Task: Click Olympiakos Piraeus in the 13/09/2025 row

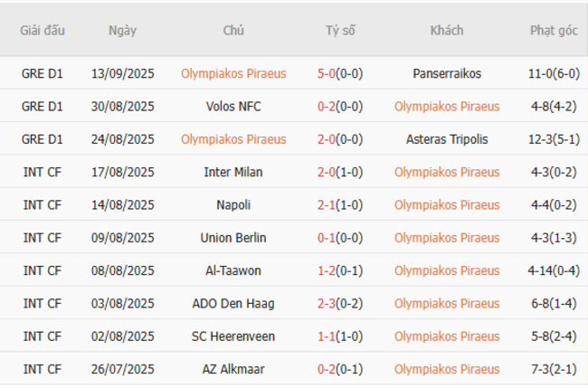Action: [233, 74]
